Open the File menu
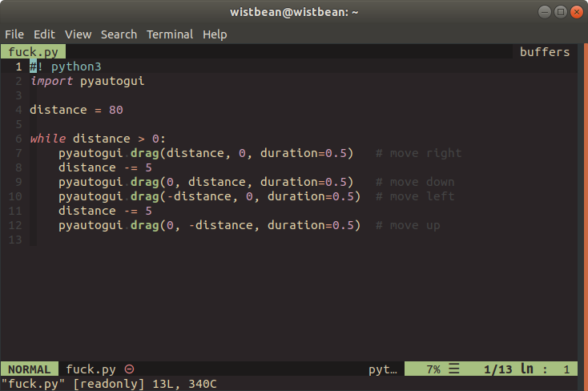The height and width of the screenshot is (391, 588). tap(14, 34)
